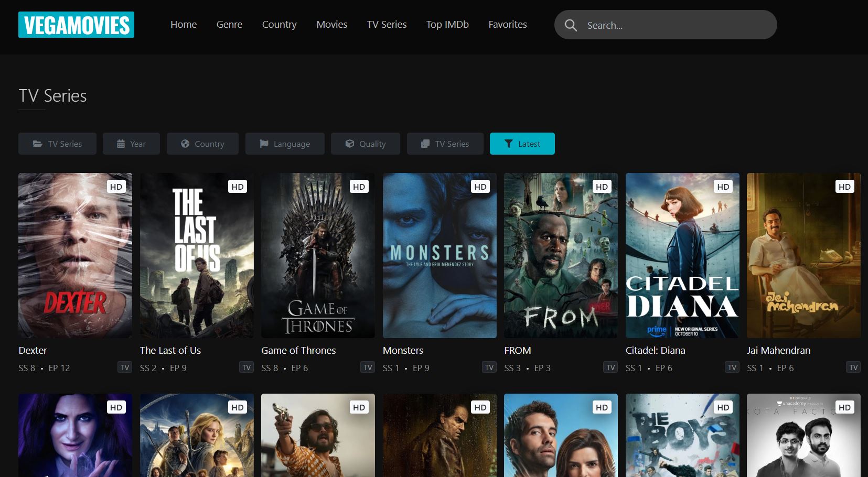This screenshot has height=477, width=868.
Task: Open the TV Series folder filter dropdown
Action: (57, 144)
